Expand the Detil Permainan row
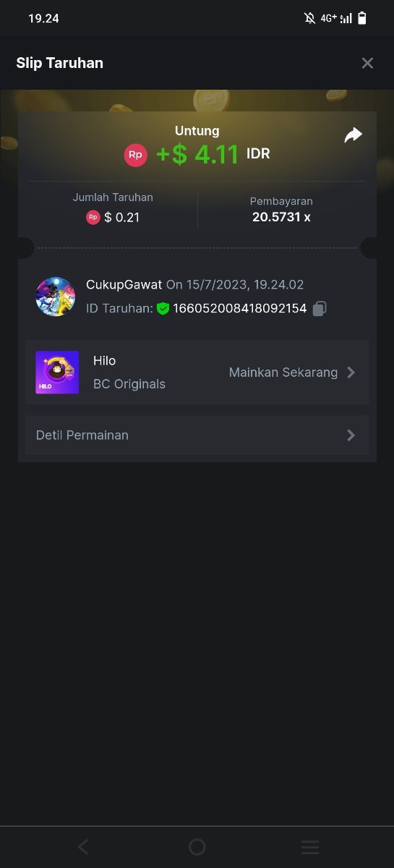 coord(197,435)
